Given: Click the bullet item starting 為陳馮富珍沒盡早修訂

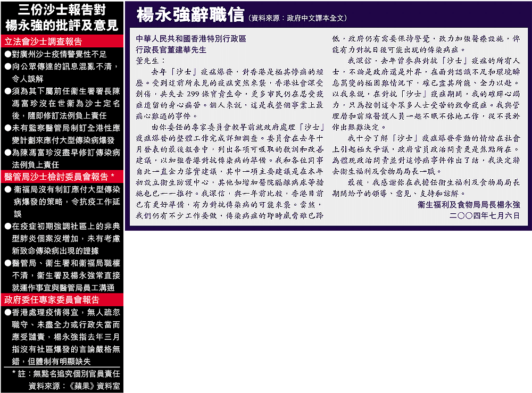Looking at the screenshot, I should [62, 158].
